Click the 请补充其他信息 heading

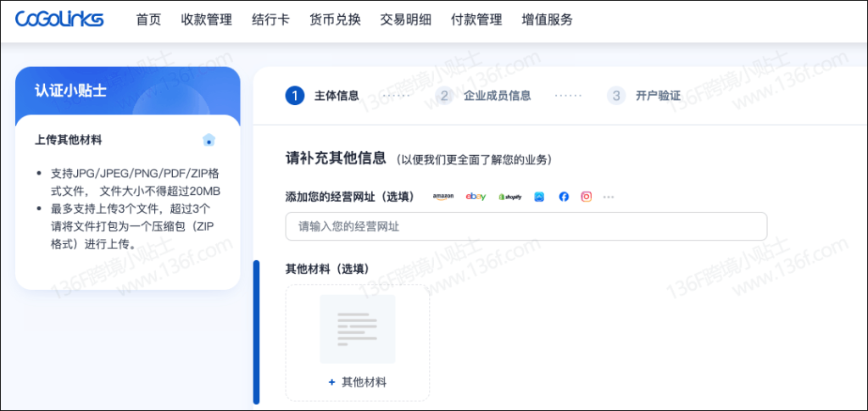(x=336, y=158)
